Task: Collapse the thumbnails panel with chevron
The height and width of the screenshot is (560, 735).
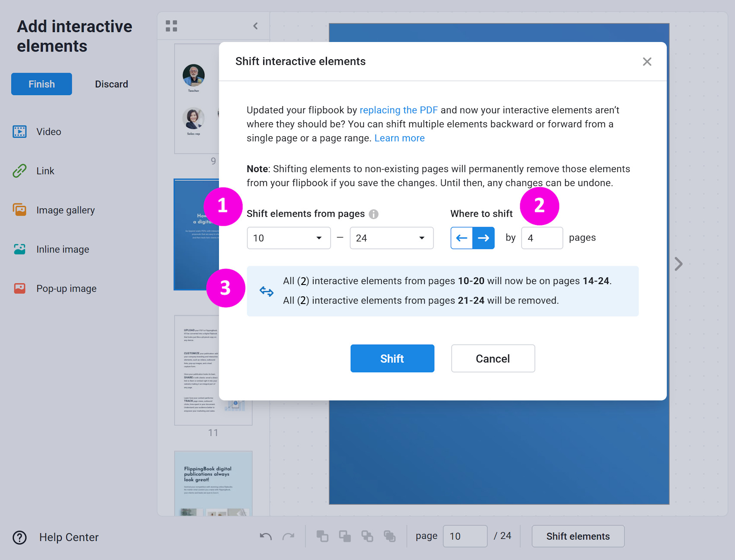Action: 256,26
